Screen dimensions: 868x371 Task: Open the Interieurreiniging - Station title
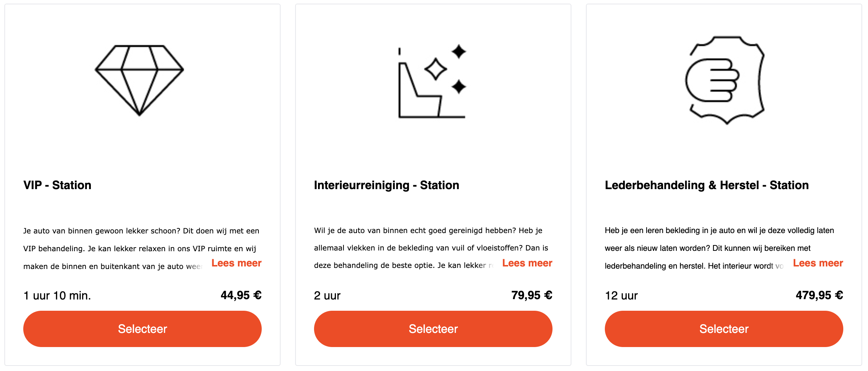[387, 185]
